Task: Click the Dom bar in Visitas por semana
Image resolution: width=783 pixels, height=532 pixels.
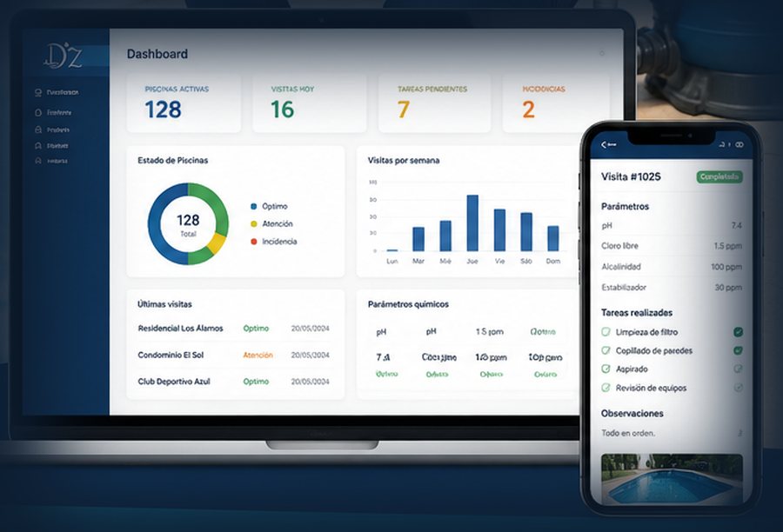Action: pyautogui.click(x=552, y=238)
